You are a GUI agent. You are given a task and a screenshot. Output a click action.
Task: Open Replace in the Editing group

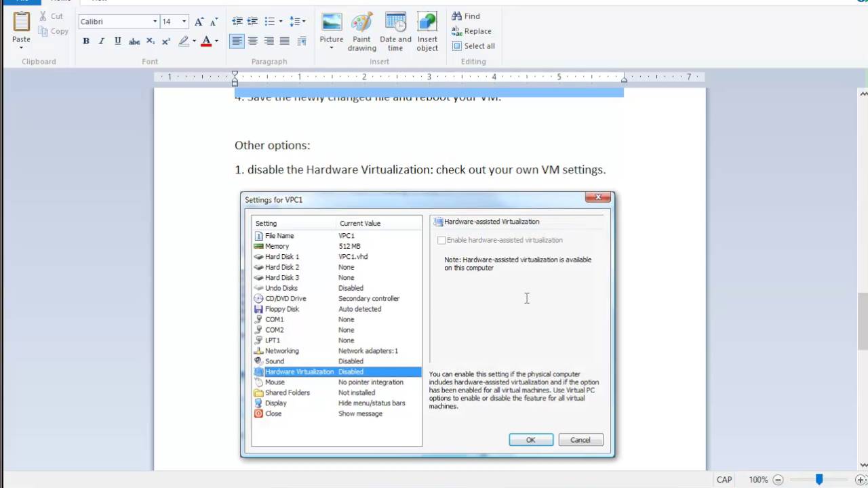471,31
